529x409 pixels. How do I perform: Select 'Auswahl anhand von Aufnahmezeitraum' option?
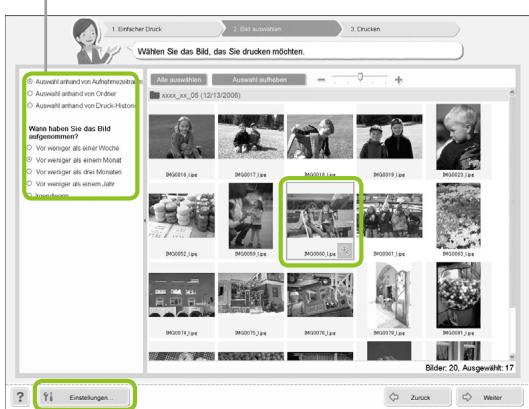[x=30, y=81]
